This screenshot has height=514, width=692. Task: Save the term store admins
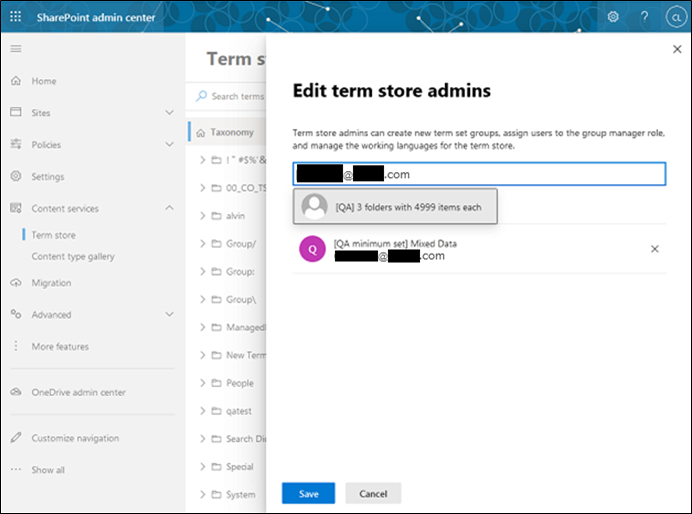[308, 493]
